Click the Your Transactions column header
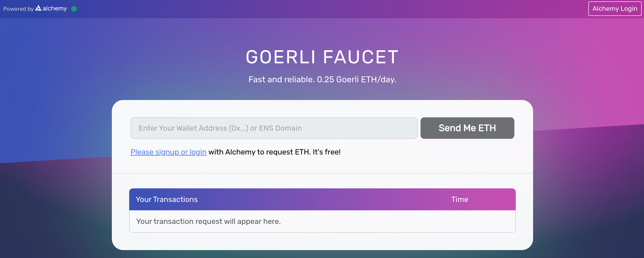644x258 pixels. point(167,199)
